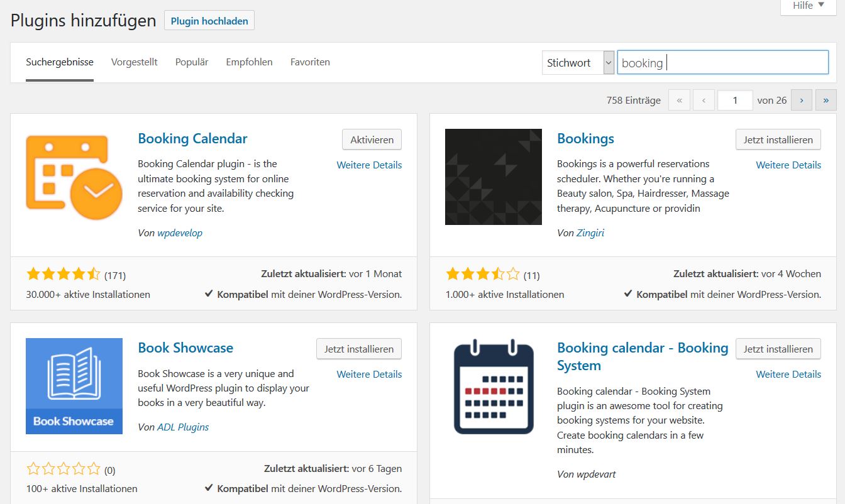Screen dimensions: 845x504
Task: Click the Booking System calendar plugin icon
Action: (x=494, y=386)
